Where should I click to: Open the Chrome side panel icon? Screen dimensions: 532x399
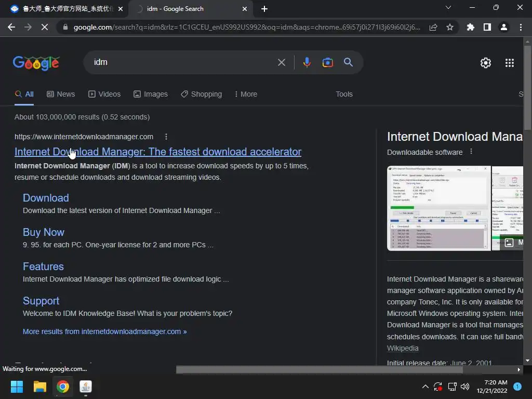(x=487, y=27)
